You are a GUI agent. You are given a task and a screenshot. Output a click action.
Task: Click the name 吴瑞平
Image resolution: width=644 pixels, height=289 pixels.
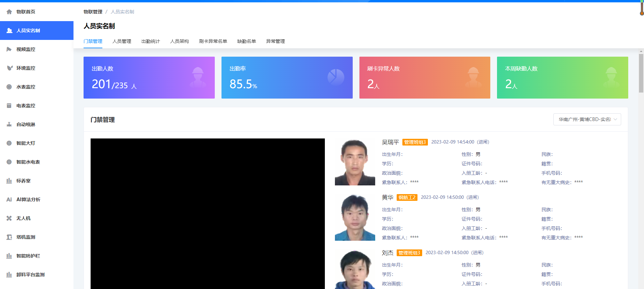click(x=391, y=142)
